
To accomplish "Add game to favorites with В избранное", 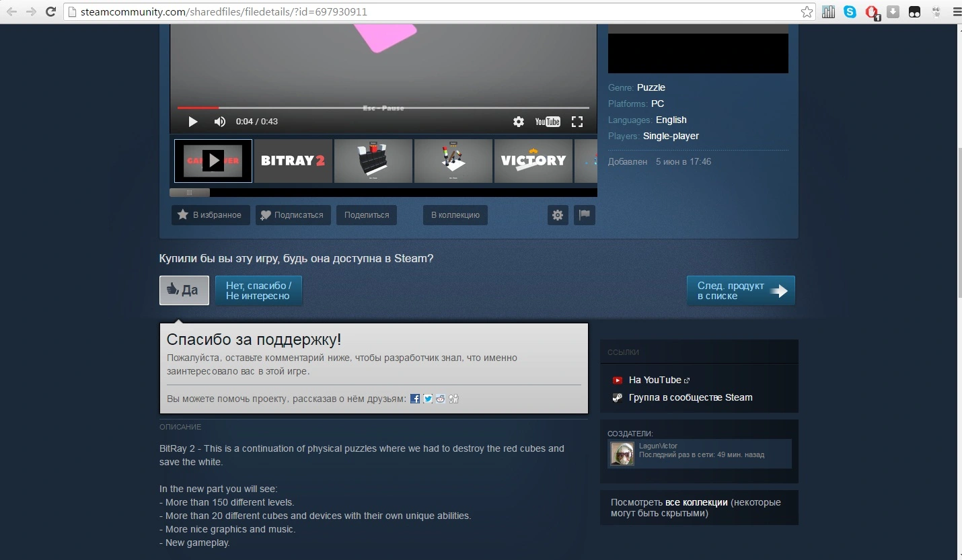I will coord(211,215).
